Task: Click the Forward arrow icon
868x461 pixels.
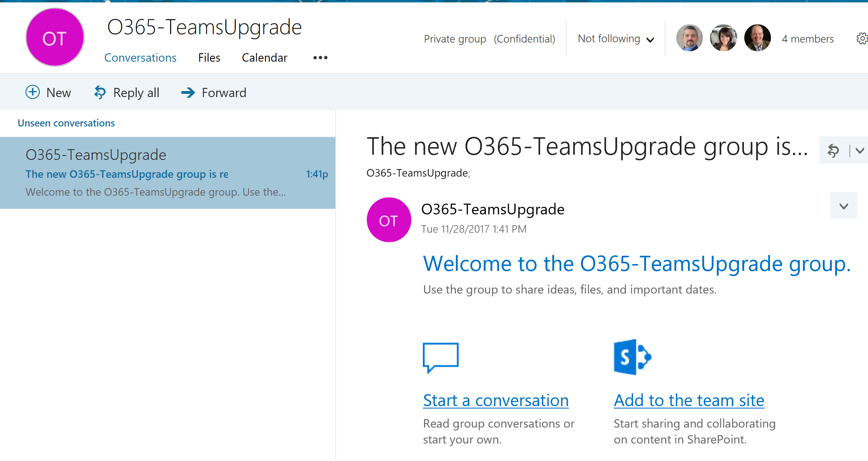Action: click(x=188, y=93)
